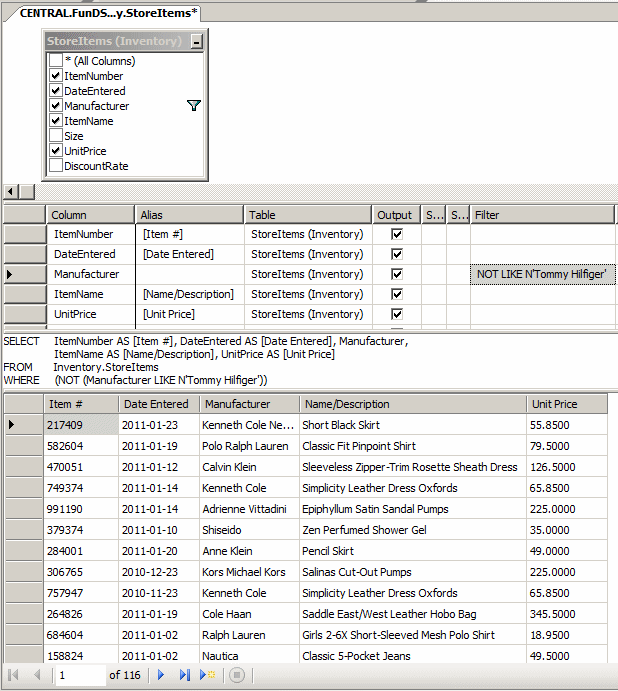Collapse the StoreItems table box with minus button
Image resolution: width=618 pixels, height=691 pixels.
coord(197,41)
